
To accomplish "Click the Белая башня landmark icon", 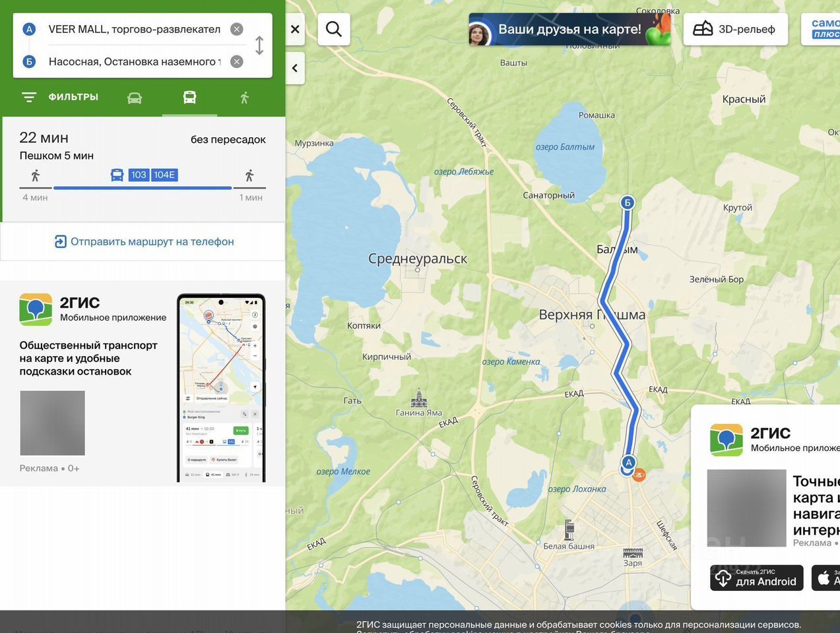I will coord(569,530).
